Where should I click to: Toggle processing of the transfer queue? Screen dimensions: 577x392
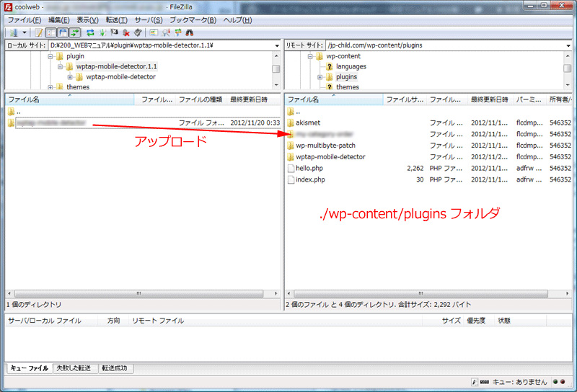(102, 32)
